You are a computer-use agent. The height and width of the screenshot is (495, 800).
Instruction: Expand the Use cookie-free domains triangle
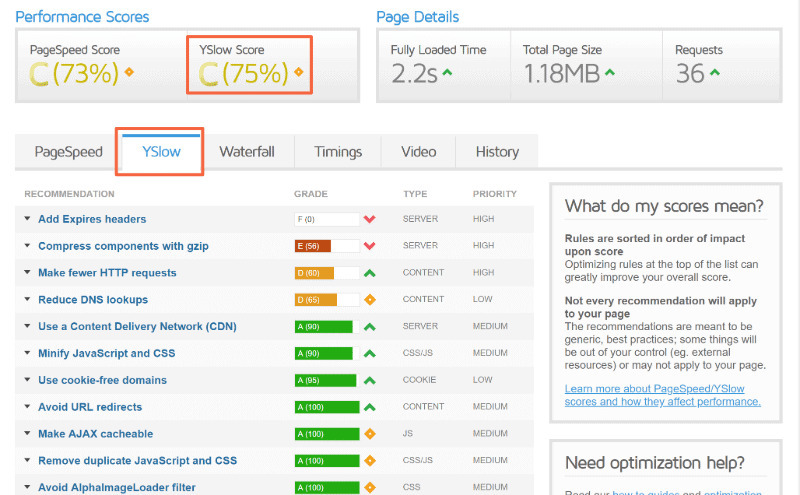point(27,380)
